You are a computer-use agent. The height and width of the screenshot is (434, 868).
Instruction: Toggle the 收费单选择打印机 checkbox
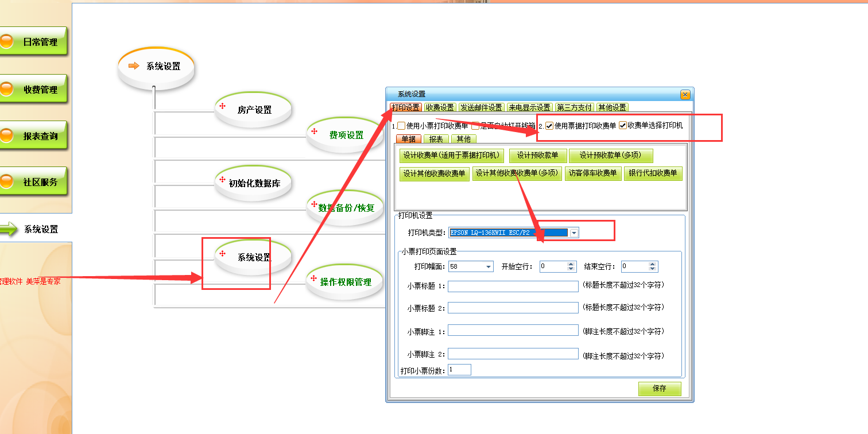point(622,126)
